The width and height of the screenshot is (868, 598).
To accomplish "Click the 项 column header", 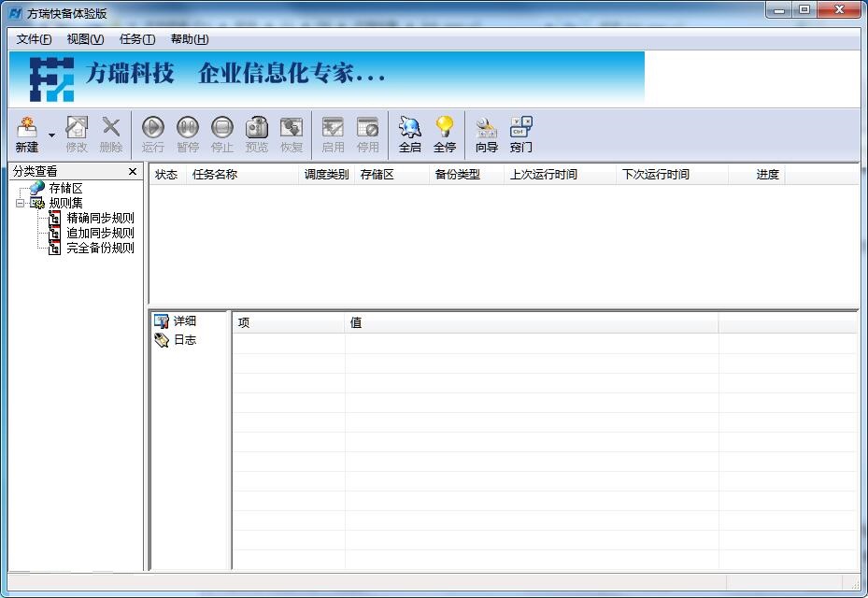I will click(289, 322).
